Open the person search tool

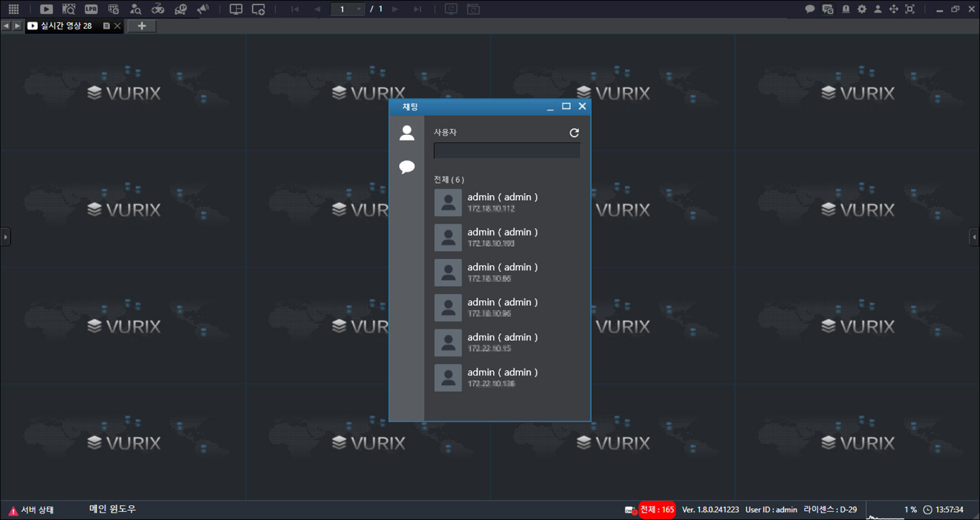coord(135,9)
